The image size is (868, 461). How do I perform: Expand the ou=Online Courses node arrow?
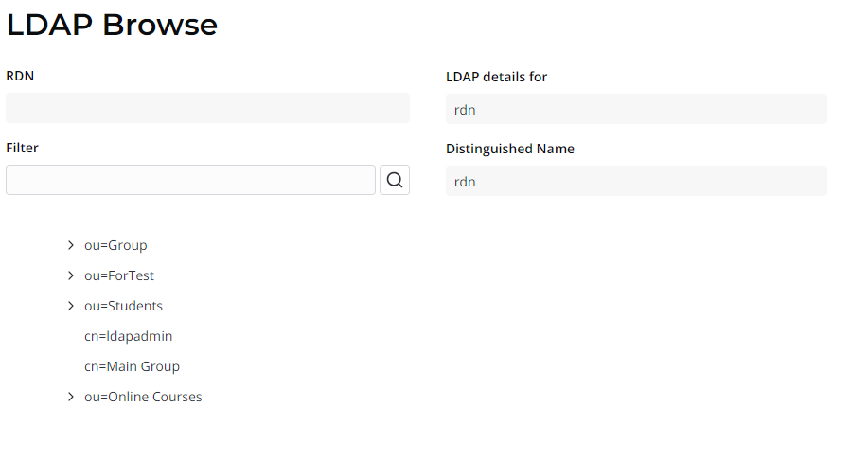(x=71, y=397)
